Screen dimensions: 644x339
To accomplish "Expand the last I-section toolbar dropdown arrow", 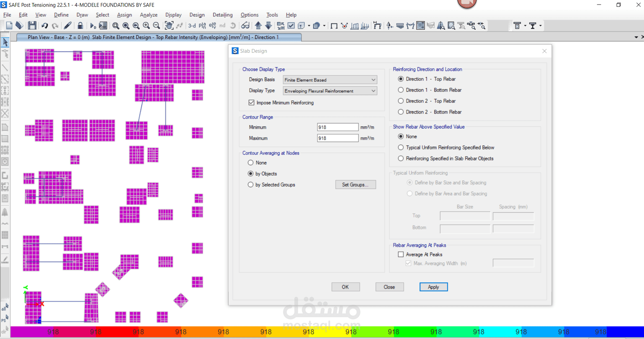I will click(540, 26).
